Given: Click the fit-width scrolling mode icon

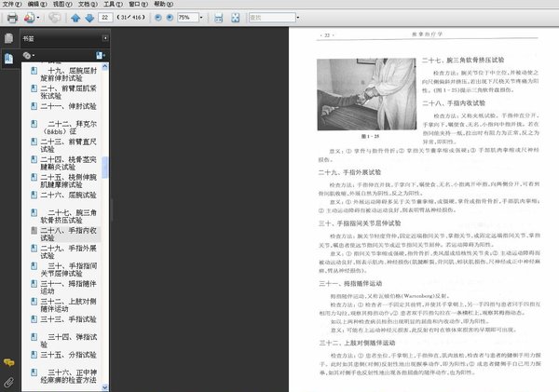Looking at the screenshot, I should pos(218,18).
